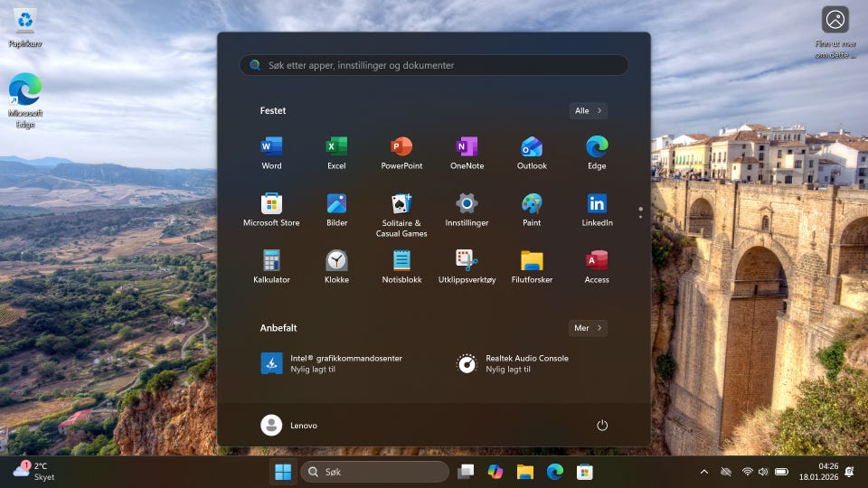Open Kalkulator app
This screenshot has width=868, height=488.
(x=271, y=267)
